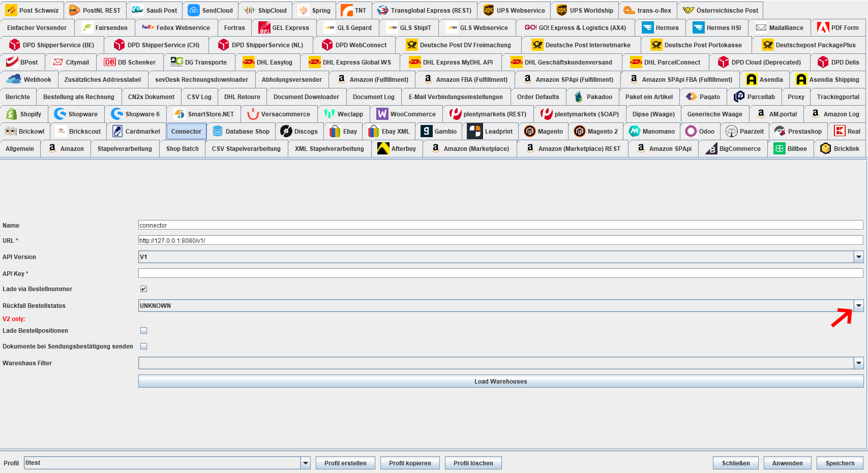Click the Speichern button
Image resolution: width=868 pixels, height=473 pixels.
[840, 463]
